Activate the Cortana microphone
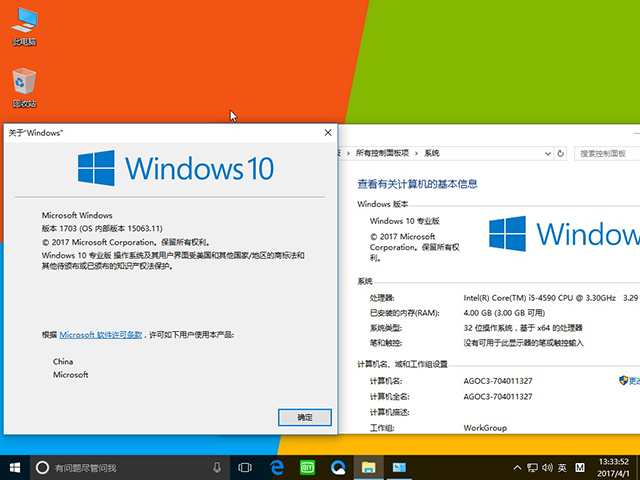The height and width of the screenshot is (480, 640). click(217, 467)
